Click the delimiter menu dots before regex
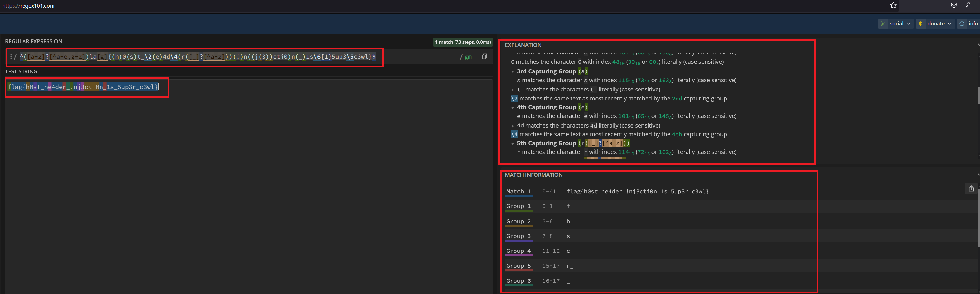The image size is (980, 294). (x=11, y=57)
